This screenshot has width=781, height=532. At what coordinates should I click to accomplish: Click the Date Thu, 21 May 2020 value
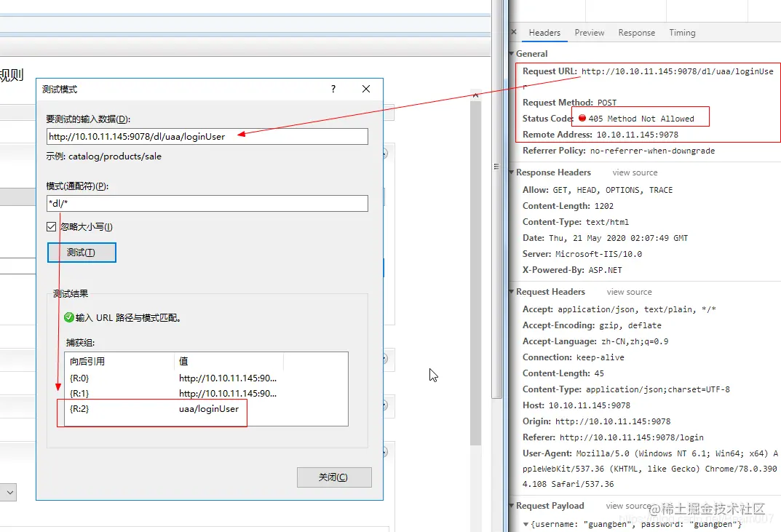(x=618, y=238)
